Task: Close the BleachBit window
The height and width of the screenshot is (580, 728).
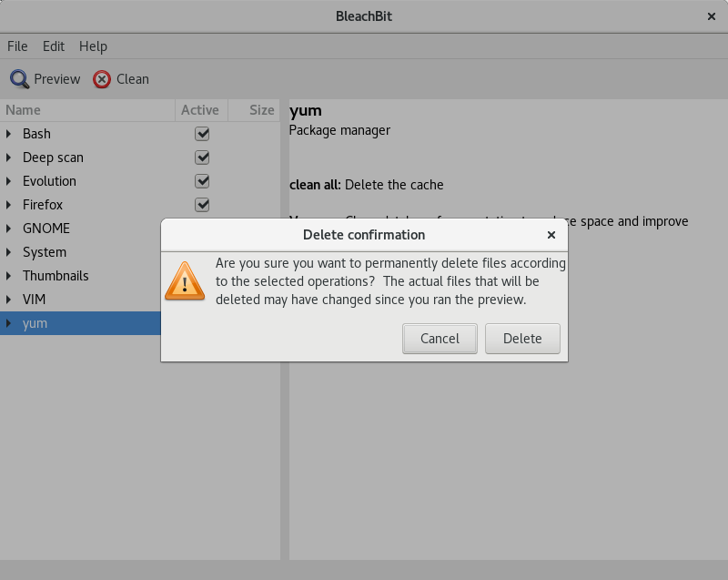Action: pos(712,16)
